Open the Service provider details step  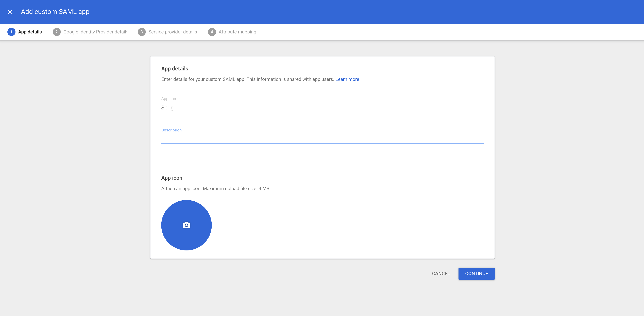tap(173, 32)
